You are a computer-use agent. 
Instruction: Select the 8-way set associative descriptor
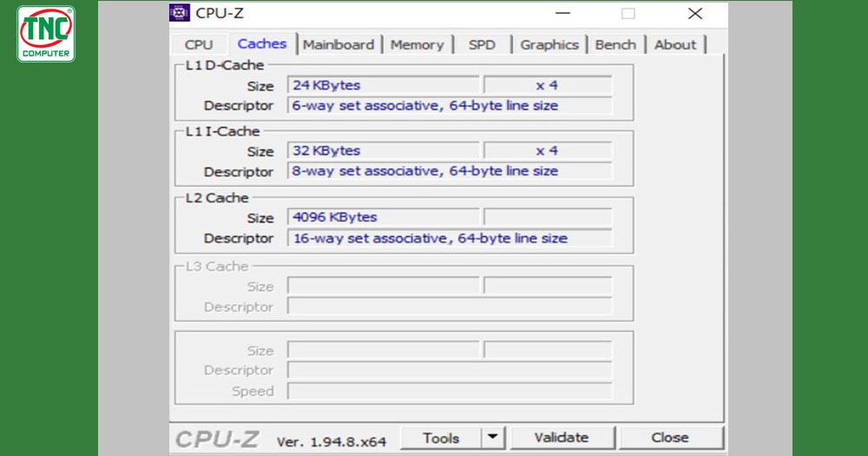tap(450, 171)
